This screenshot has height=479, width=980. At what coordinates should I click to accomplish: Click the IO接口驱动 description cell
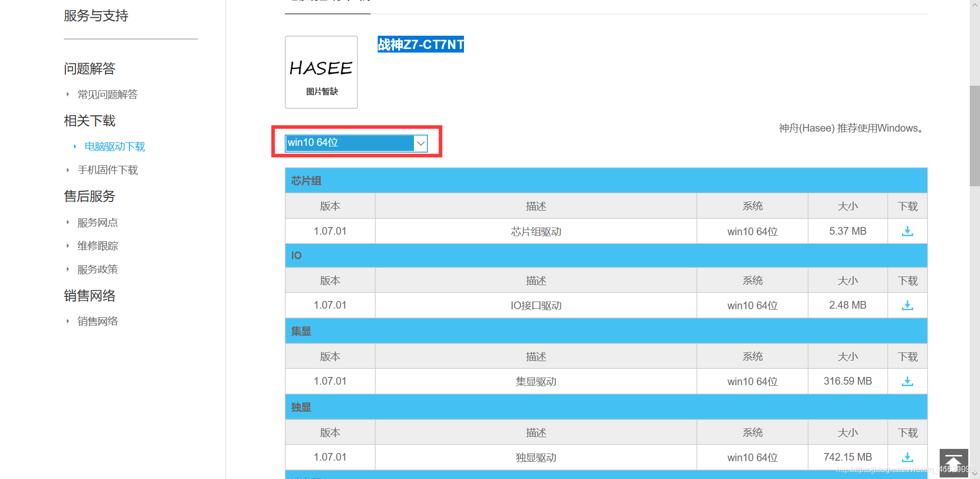click(x=536, y=305)
